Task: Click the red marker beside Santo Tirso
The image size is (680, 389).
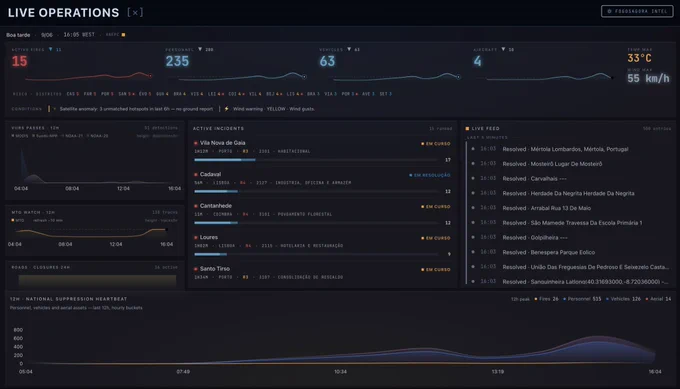Action: (x=196, y=269)
